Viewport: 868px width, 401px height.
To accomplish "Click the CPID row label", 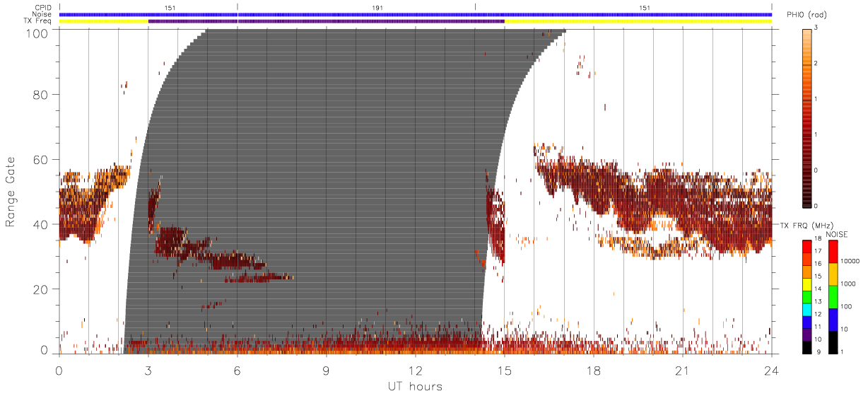I will point(44,8).
